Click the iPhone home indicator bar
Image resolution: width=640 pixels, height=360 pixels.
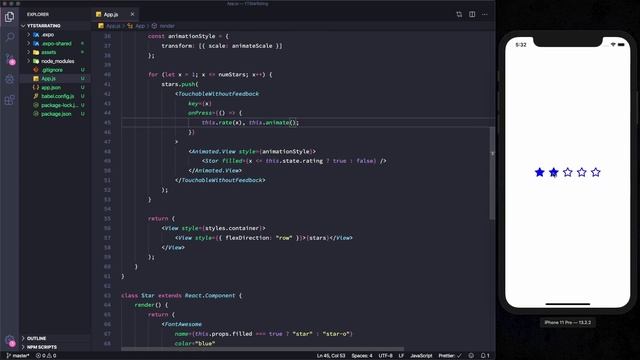pyautogui.click(x=568, y=304)
